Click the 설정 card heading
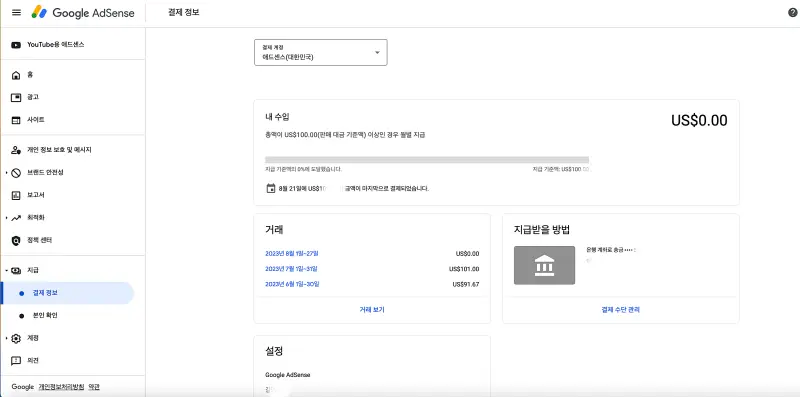Screen dimensions: 800x397 click(274, 352)
